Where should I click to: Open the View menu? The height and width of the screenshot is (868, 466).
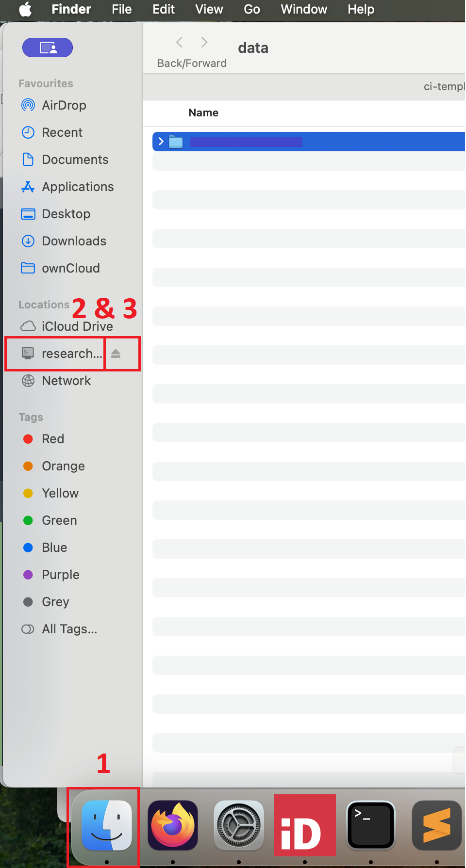[209, 9]
